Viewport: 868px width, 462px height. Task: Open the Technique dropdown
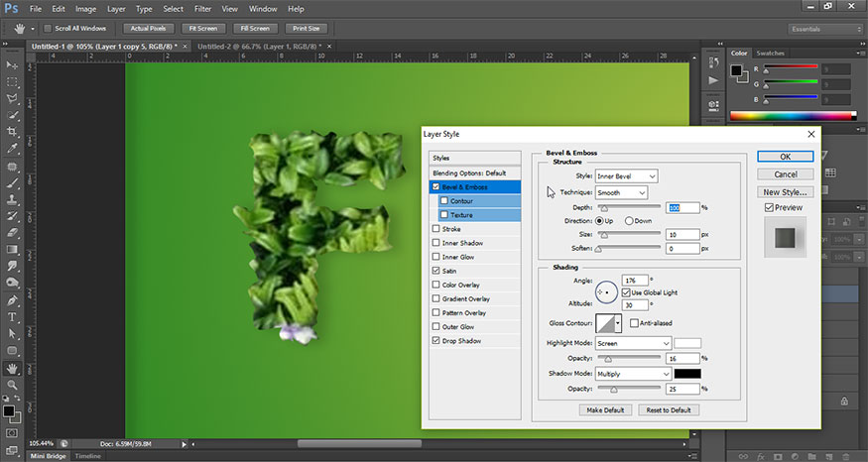[621, 192]
